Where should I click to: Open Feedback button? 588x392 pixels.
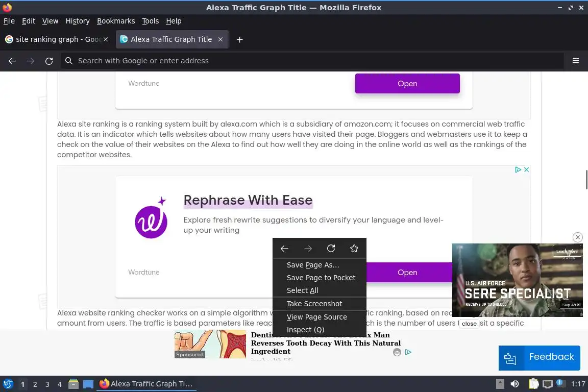click(x=539, y=358)
